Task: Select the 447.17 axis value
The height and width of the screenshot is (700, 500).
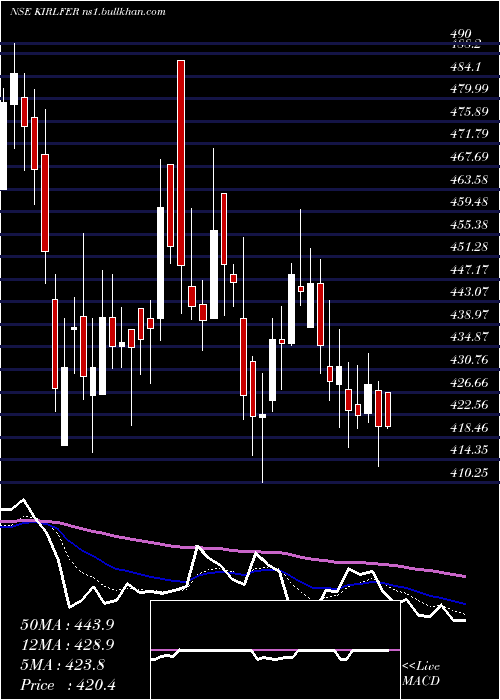Action: click(x=469, y=270)
